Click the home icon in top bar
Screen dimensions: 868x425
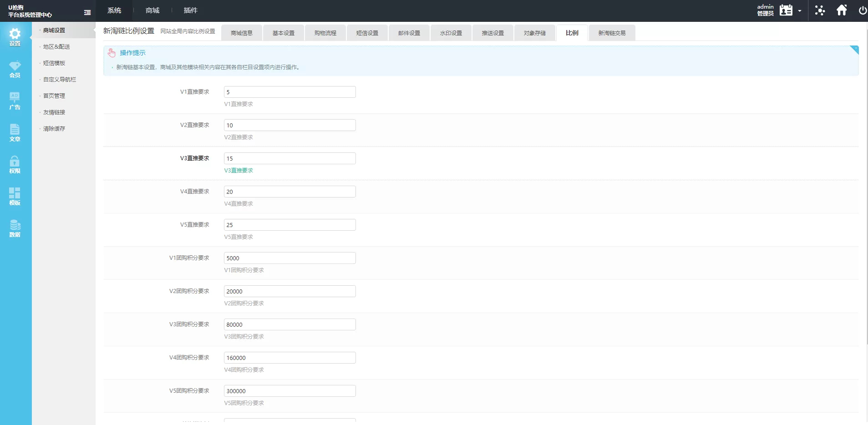pos(842,10)
